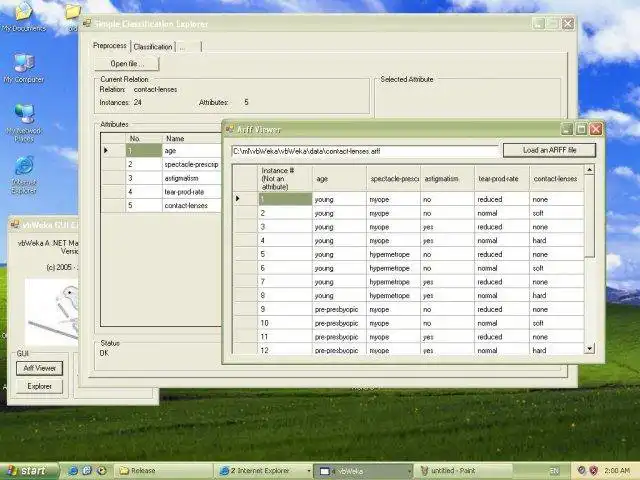Screen dimensions: 640x480
Task: Select instance 1 cell in Arff Viewer
Action: click(x=285, y=199)
